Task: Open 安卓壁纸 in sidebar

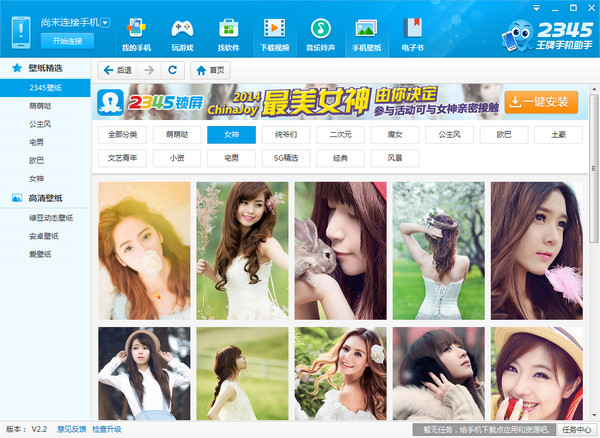Action: coord(45,236)
